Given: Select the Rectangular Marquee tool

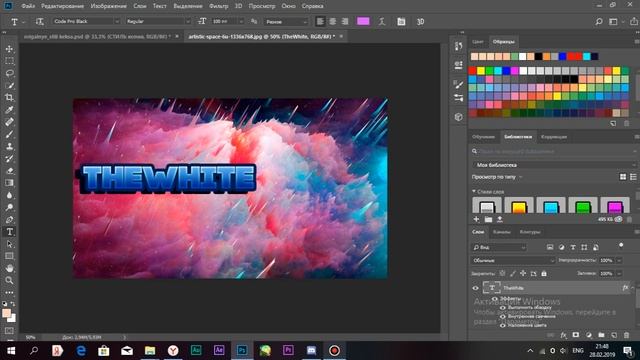Looking at the screenshot, I should pyautogui.click(x=9, y=61).
